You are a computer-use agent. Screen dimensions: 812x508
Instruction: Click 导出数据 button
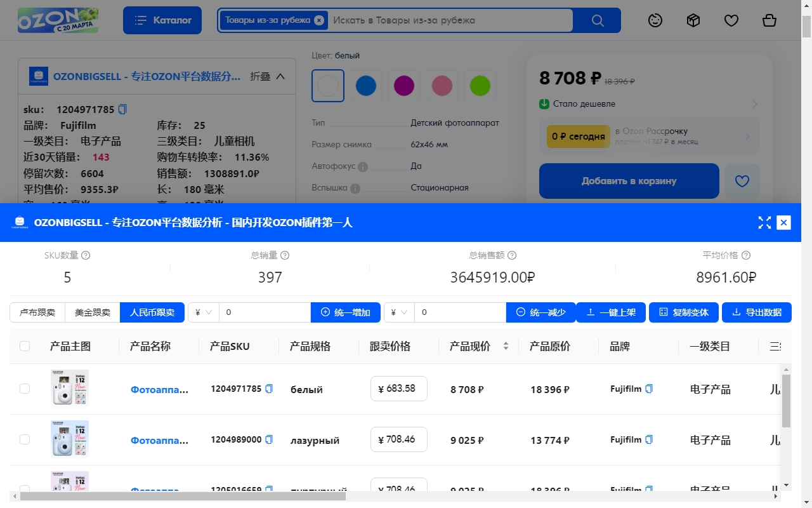[757, 312]
